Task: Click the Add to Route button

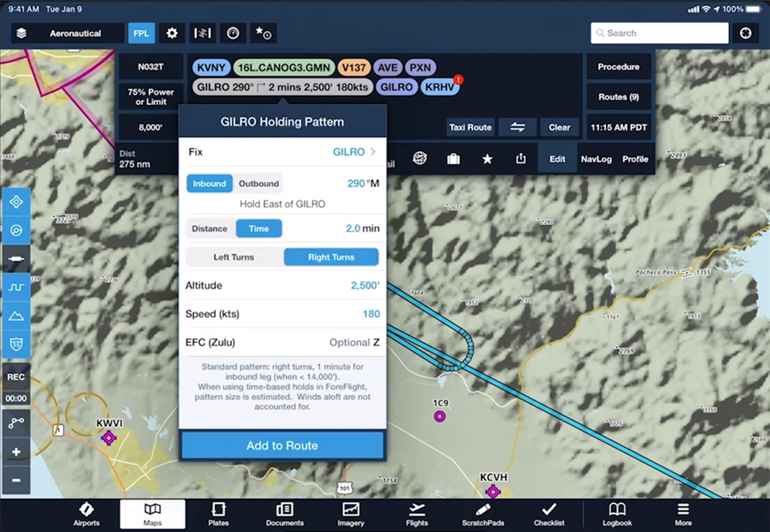Action: click(282, 445)
